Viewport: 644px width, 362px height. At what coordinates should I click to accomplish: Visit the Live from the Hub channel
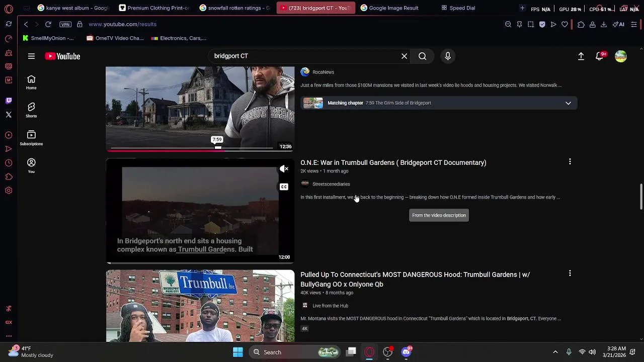click(x=330, y=306)
